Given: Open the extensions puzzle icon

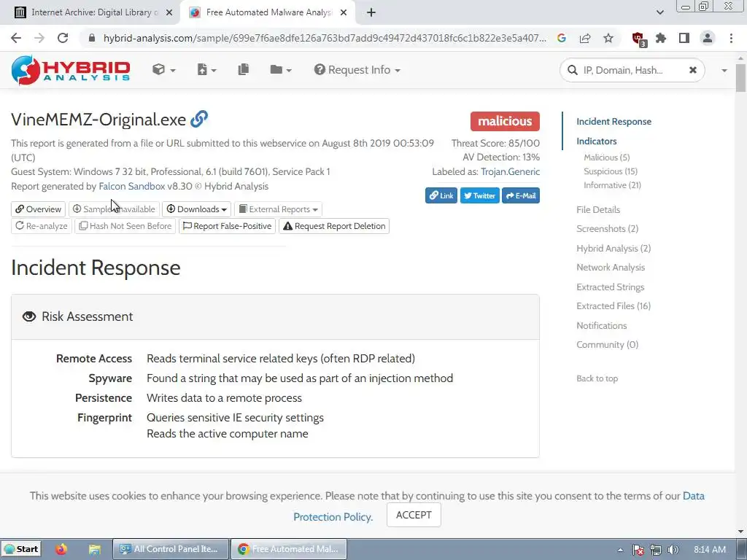Looking at the screenshot, I should tap(661, 38).
